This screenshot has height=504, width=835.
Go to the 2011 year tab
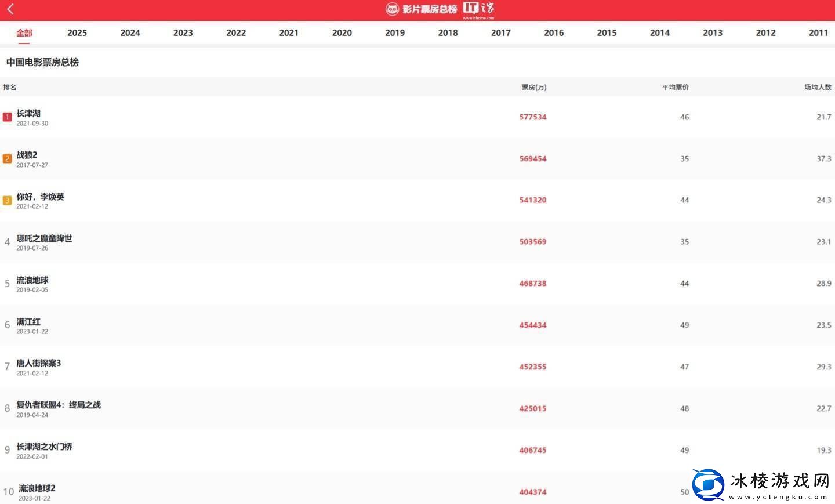pyautogui.click(x=818, y=33)
